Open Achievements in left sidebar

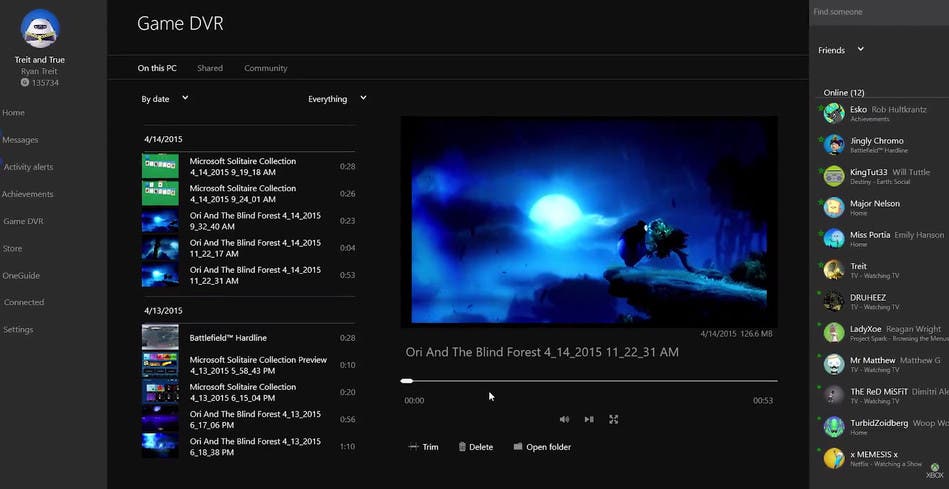(27, 194)
